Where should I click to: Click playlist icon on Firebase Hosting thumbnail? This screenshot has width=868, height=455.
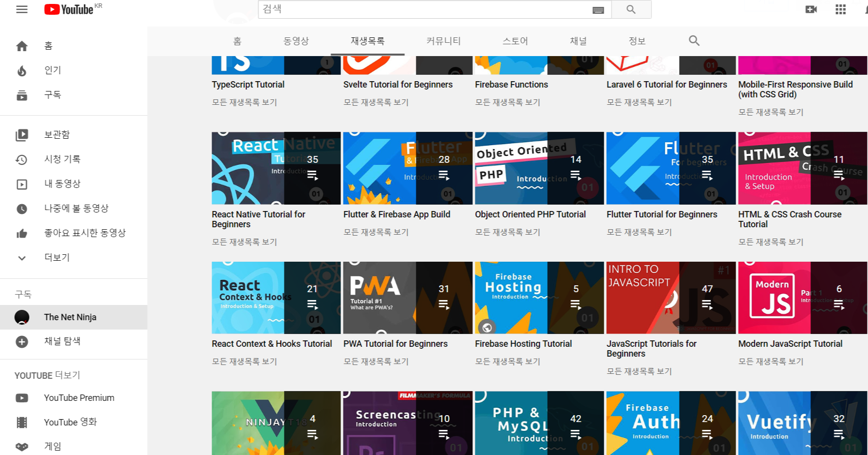click(x=576, y=304)
